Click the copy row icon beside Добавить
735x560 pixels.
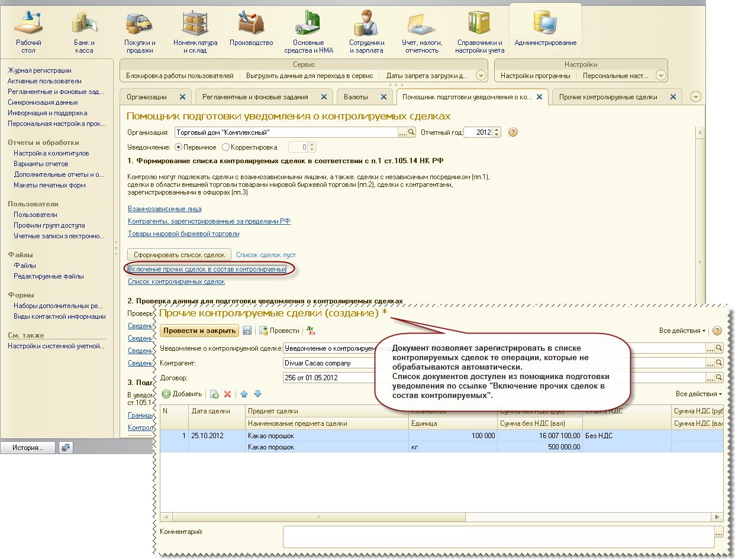click(214, 394)
